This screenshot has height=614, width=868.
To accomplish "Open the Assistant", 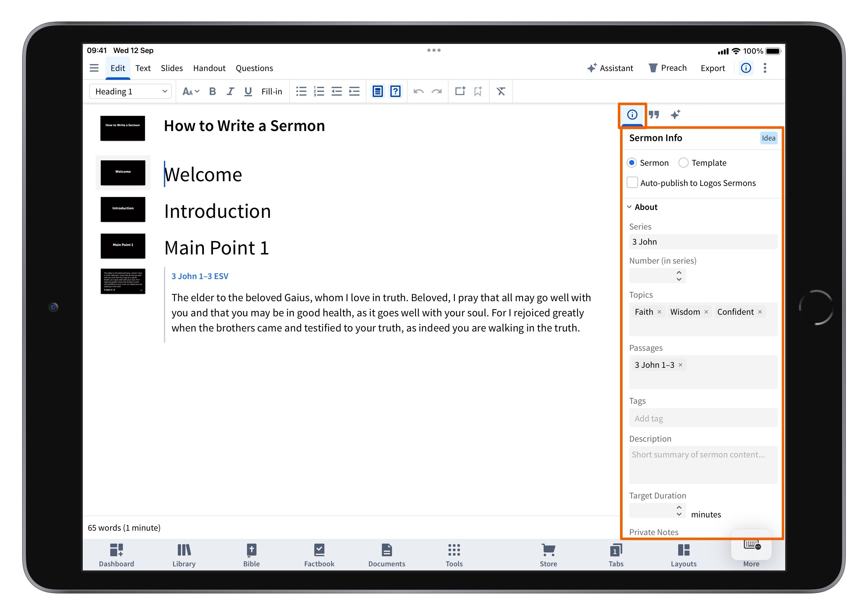I will (610, 68).
